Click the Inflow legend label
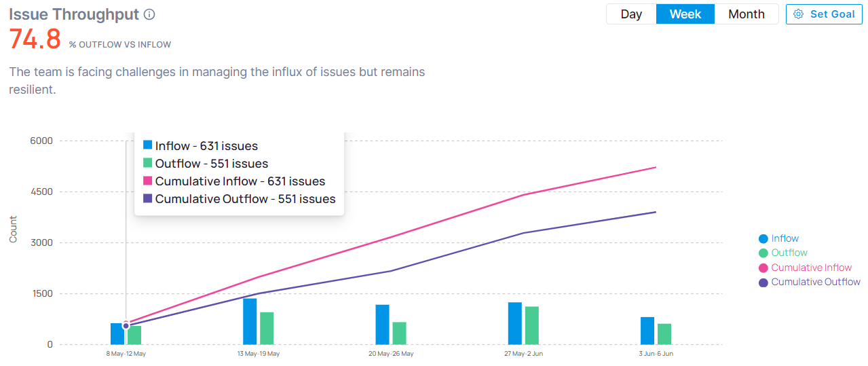This screenshot has height=366, width=868. coord(785,239)
